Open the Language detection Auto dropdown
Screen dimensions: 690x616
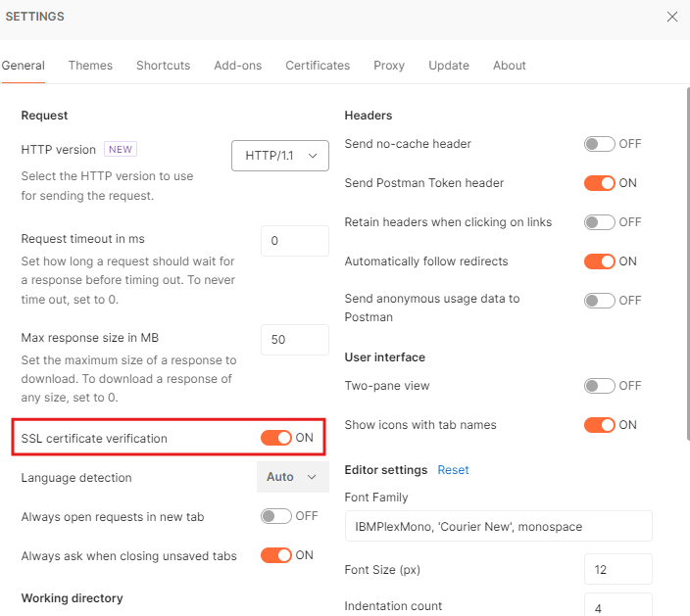pos(293,477)
